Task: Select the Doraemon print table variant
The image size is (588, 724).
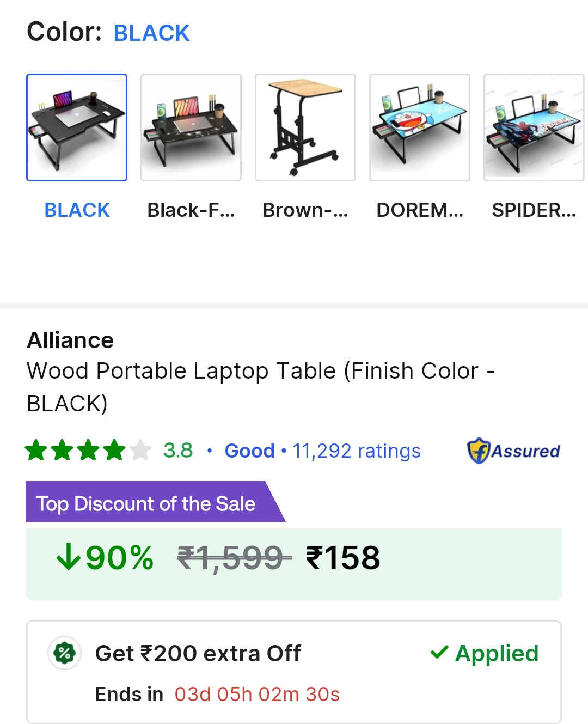Action: [420, 127]
